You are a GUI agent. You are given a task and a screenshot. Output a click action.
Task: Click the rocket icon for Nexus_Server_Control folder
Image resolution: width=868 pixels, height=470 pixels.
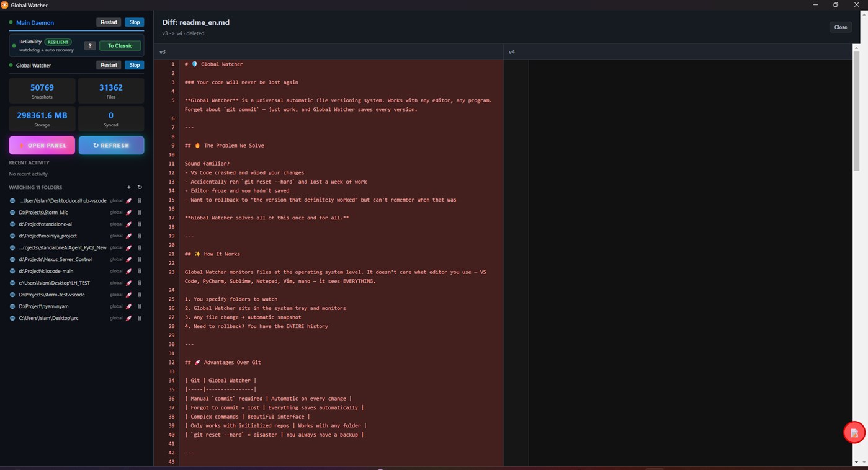[129, 260]
